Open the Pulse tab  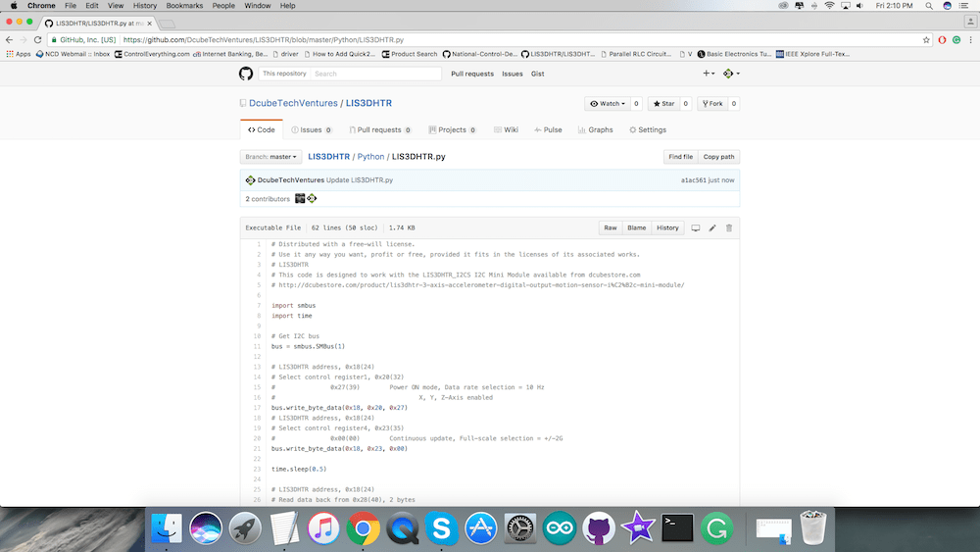click(548, 130)
